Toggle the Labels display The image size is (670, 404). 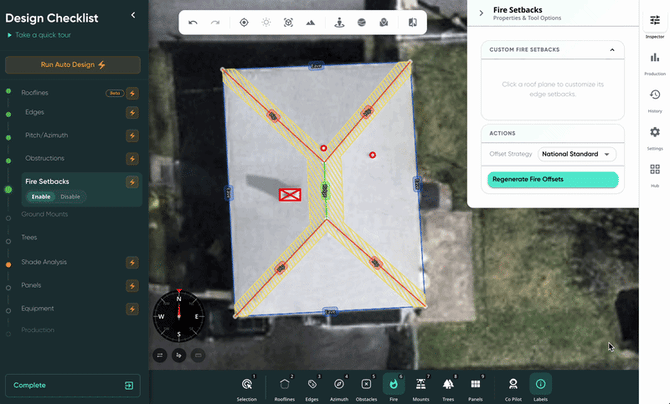pos(541,387)
